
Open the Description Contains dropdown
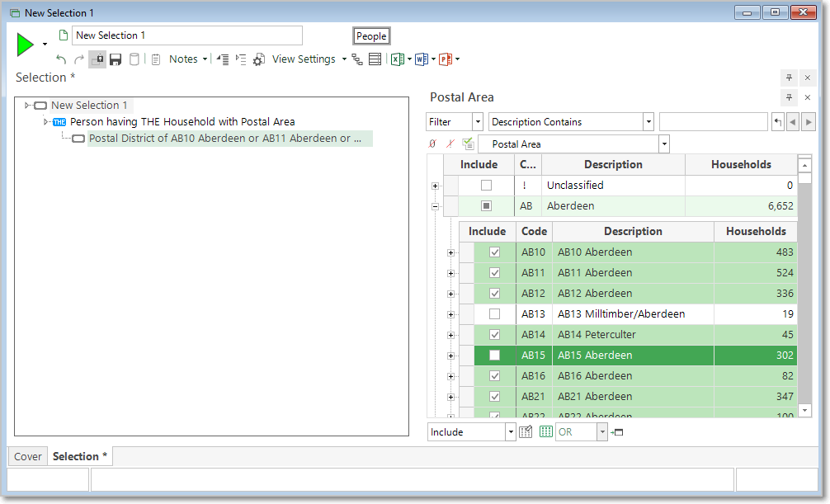648,122
